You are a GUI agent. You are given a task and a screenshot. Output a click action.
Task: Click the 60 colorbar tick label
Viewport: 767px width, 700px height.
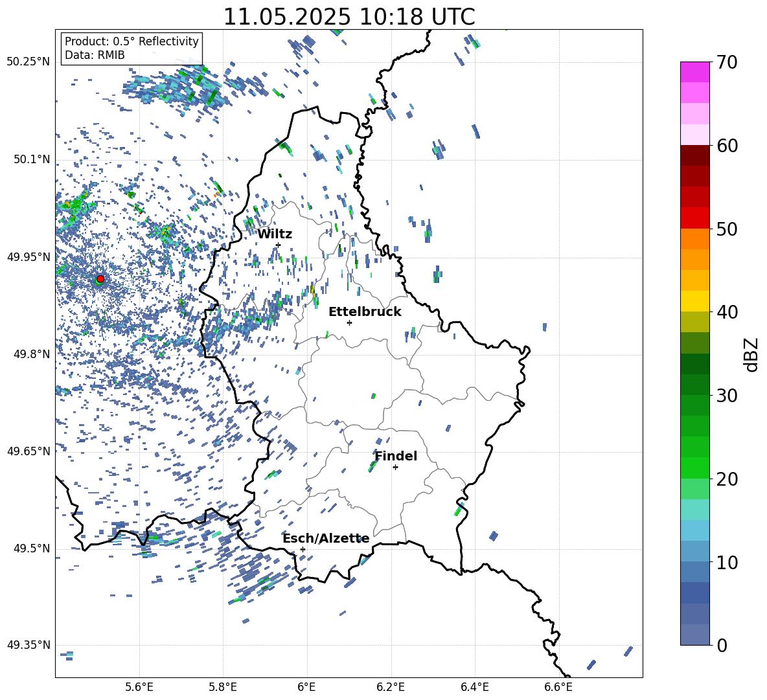pos(727,146)
